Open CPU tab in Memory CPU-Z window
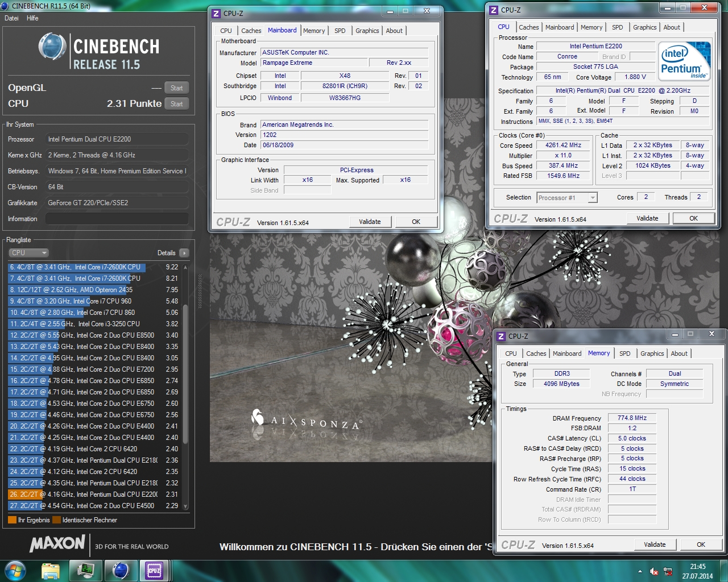The height and width of the screenshot is (582, 728). [x=511, y=354]
